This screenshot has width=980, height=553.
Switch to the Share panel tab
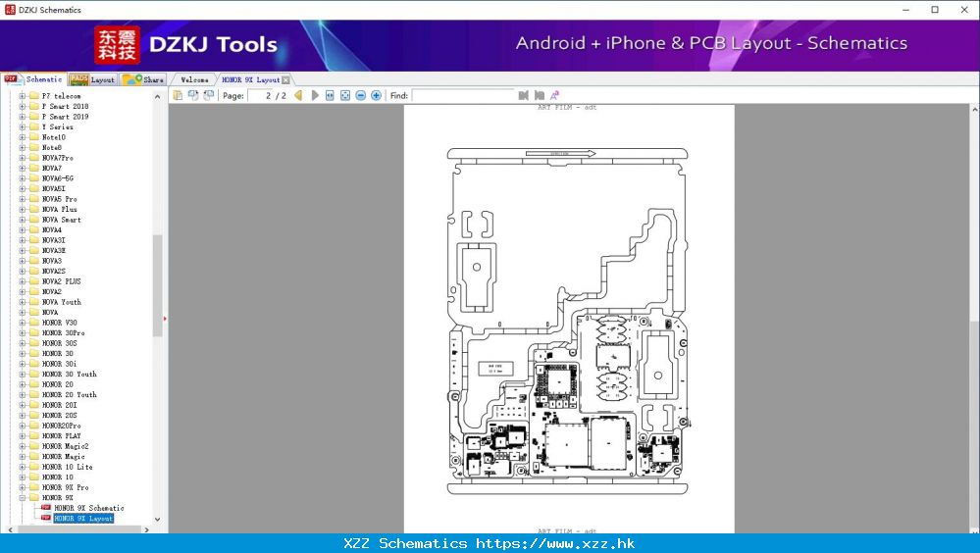click(143, 79)
